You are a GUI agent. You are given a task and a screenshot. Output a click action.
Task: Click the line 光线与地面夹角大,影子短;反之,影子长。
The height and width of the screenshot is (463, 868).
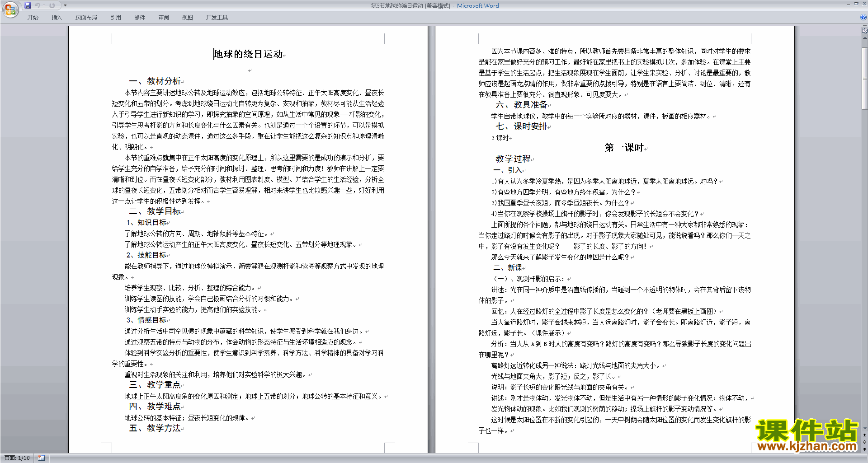tap(553, 376)
